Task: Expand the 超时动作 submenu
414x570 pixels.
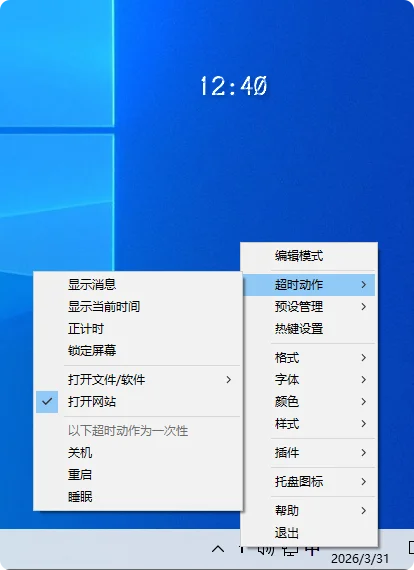Action: (x=309, y=285)
